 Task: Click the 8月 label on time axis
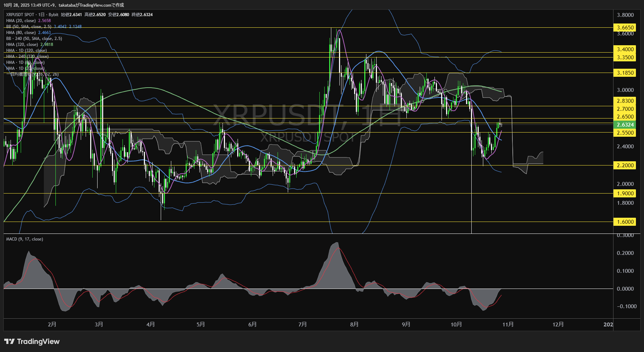click(354, 325)
